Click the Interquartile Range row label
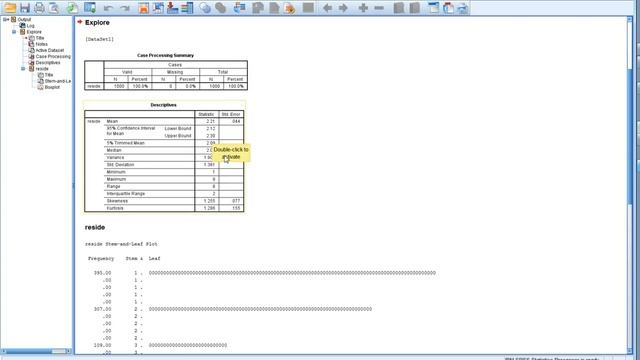The width and height of the screenshot is (640, 360). (126, 193)
